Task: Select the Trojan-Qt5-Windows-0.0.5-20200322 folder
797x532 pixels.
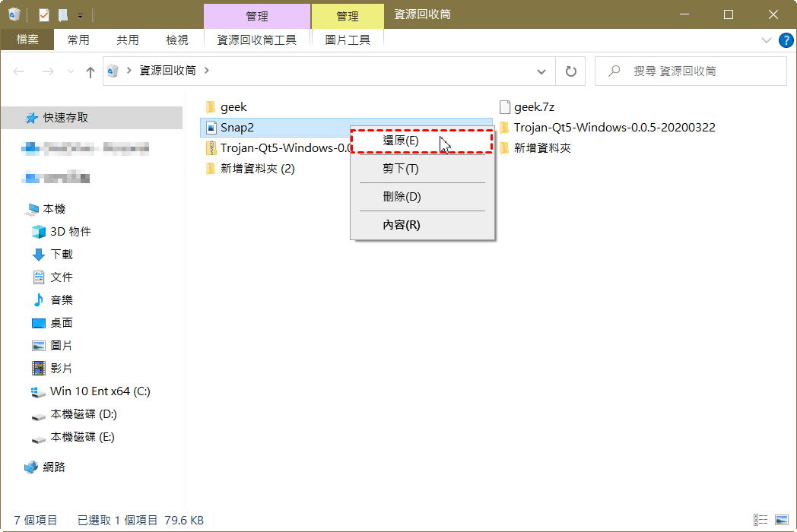Action: click(608, 127)
